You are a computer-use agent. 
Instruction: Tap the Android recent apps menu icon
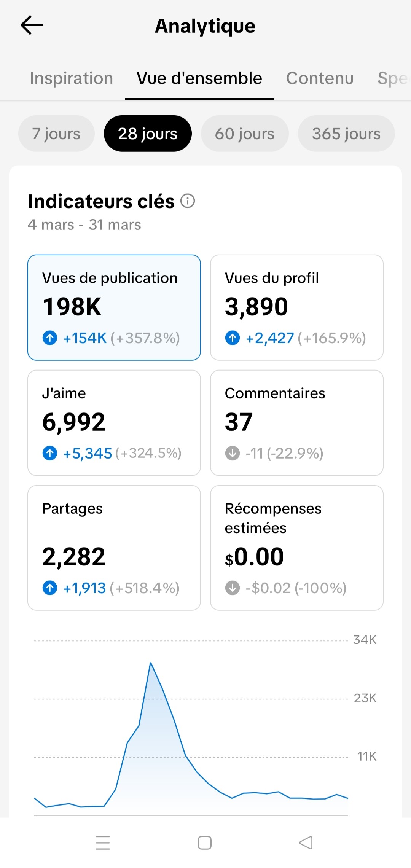pyautogui.click(x=103, y=843)
